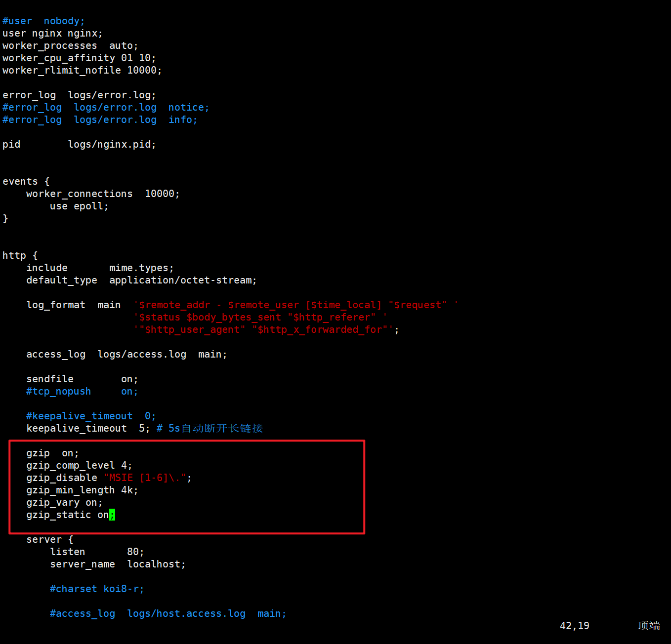
Task: Click 'gzip_min_length 4k;' line
Action: tap(82, 490)
